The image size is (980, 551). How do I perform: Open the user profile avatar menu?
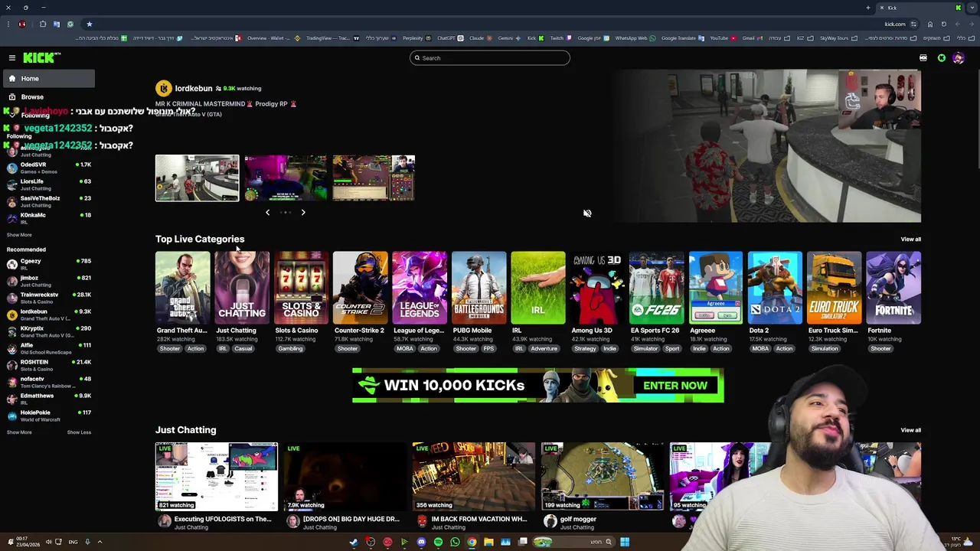[959, 58]
